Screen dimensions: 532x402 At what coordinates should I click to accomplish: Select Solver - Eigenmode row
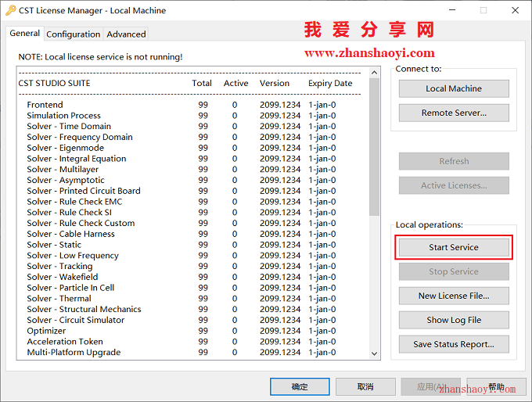(x=182, y=148)
